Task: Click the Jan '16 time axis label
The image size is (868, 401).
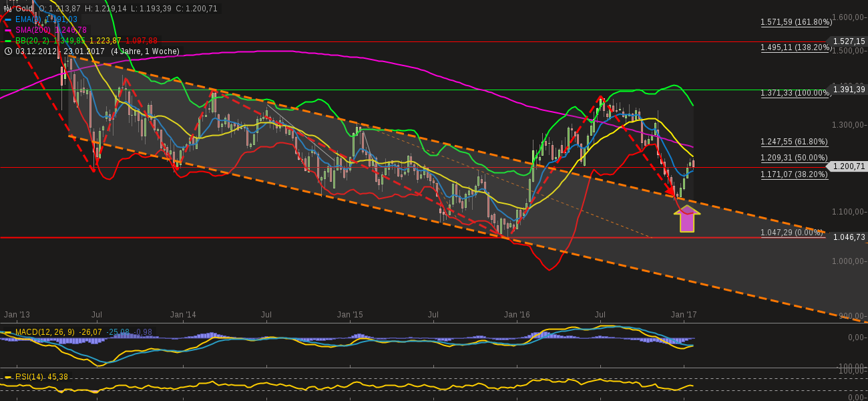Action: [x=517, y=314]
